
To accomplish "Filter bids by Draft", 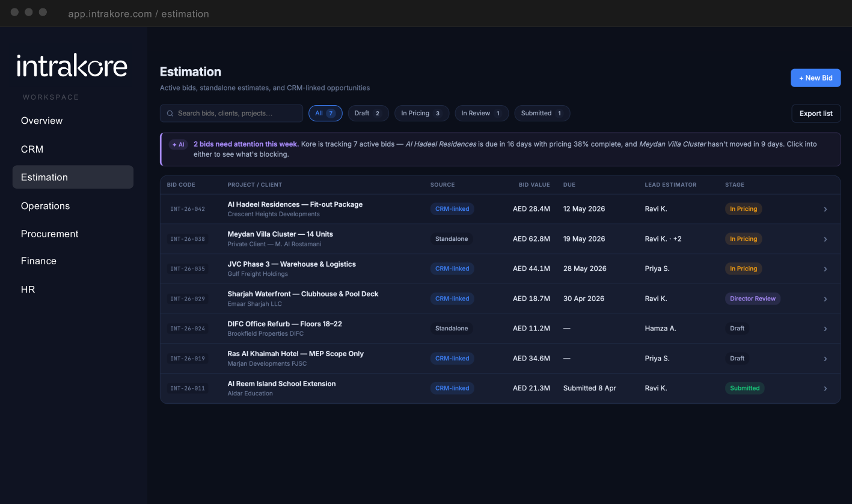I will point(368,114).
